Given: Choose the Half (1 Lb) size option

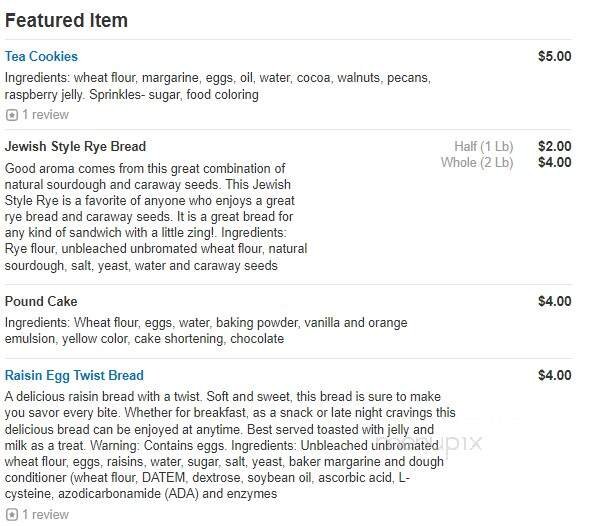Looking at the screenshot, I should click(x=483, y=146).
